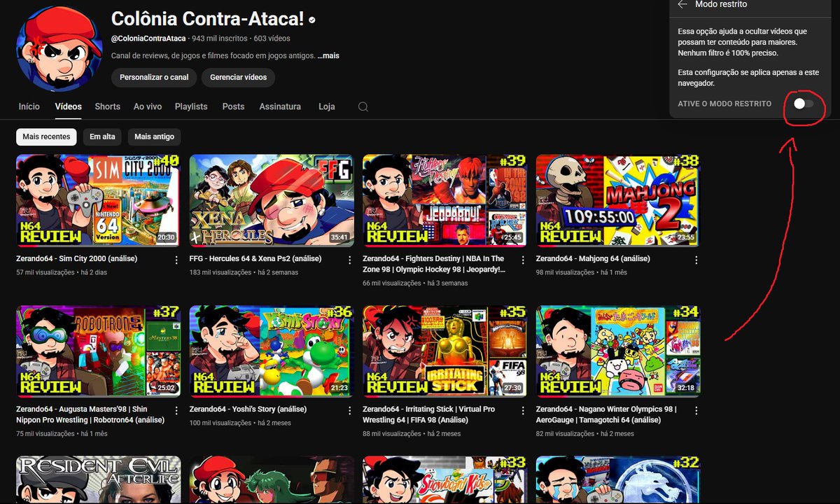The height and width of the screenshot is (504, 840).
Task: Click the 183 mil visualizações text
Action: click(x=220, y=272)
